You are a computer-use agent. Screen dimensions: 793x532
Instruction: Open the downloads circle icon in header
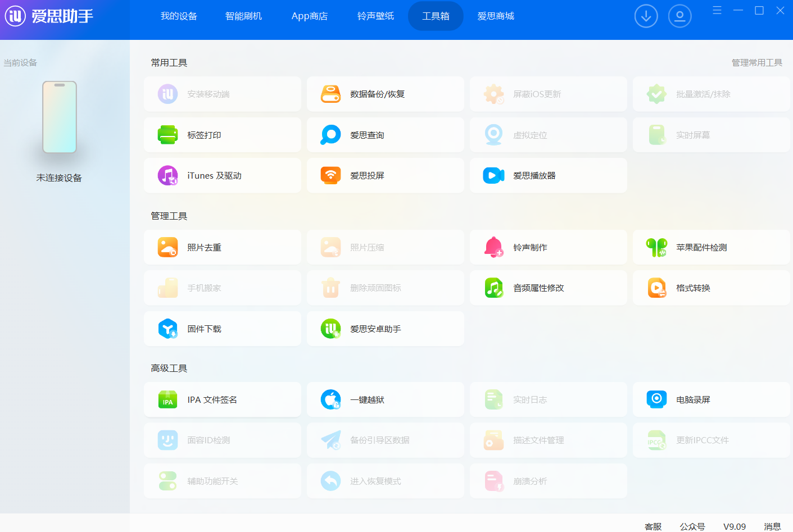[x=646, y=16]
